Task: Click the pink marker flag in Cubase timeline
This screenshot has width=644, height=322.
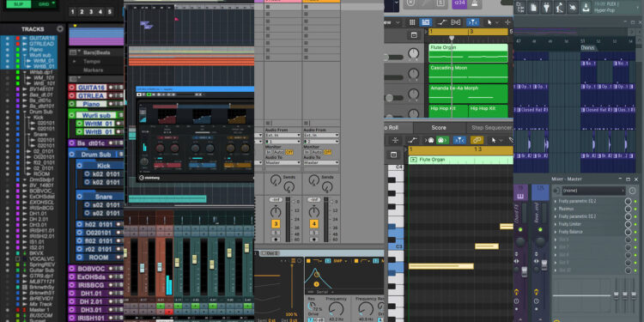Action: [x=177, y=19]
